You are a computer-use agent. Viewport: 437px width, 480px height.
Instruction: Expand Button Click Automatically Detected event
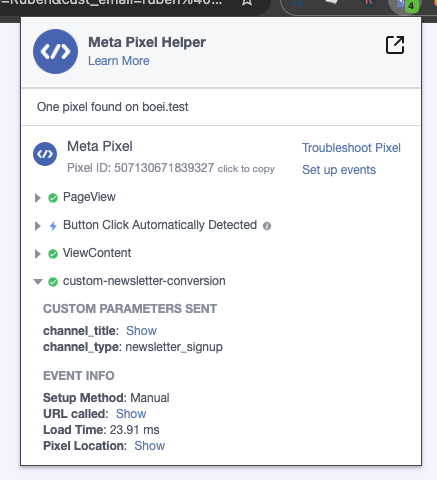38,226
